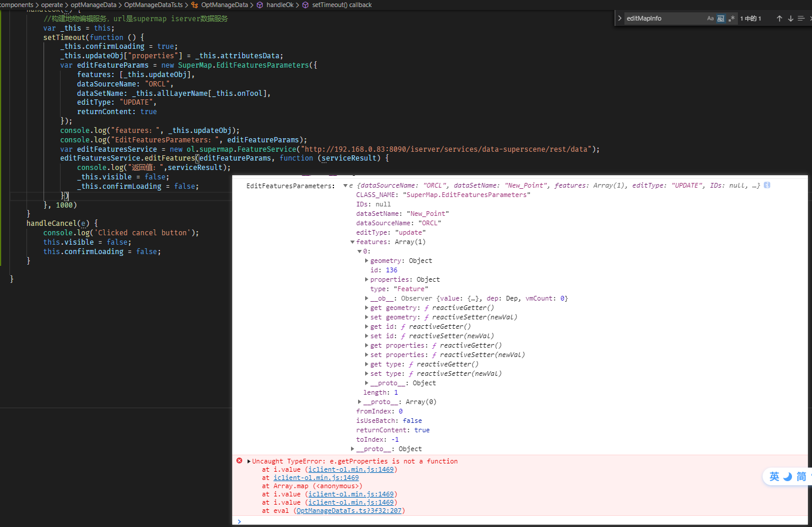Viewport: 812px width, 527px height.
Task: Click the "1 中的 1" match count label
Action: [x=750, y=19]
